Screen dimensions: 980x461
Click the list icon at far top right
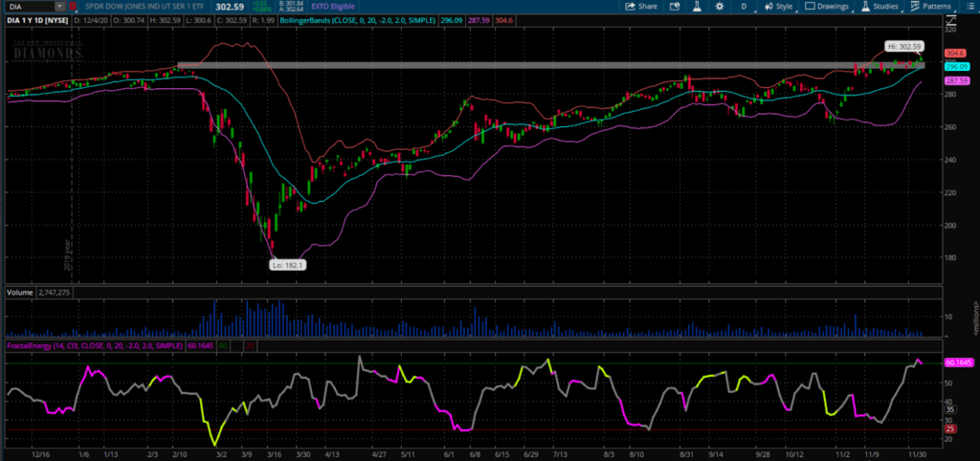coord(970,7)
